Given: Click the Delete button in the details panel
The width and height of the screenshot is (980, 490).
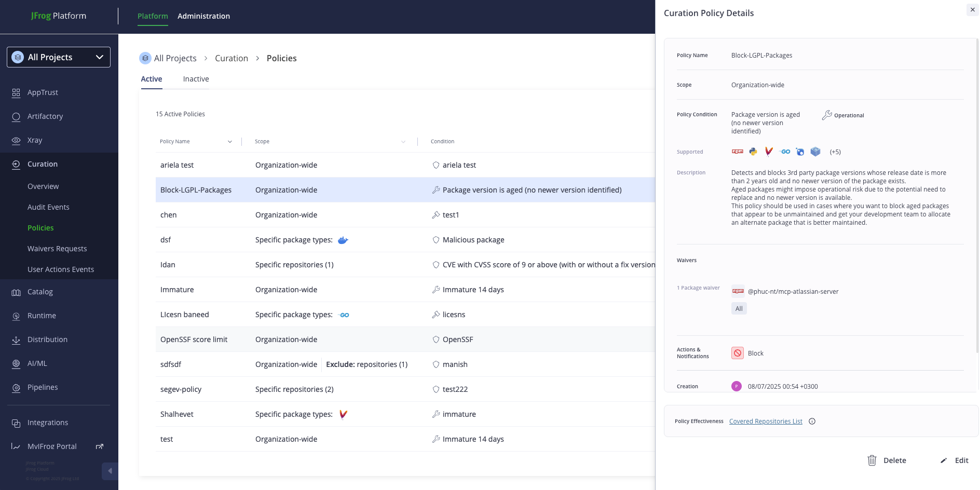Looking at the screenshot, I should [x=887, y=460].
